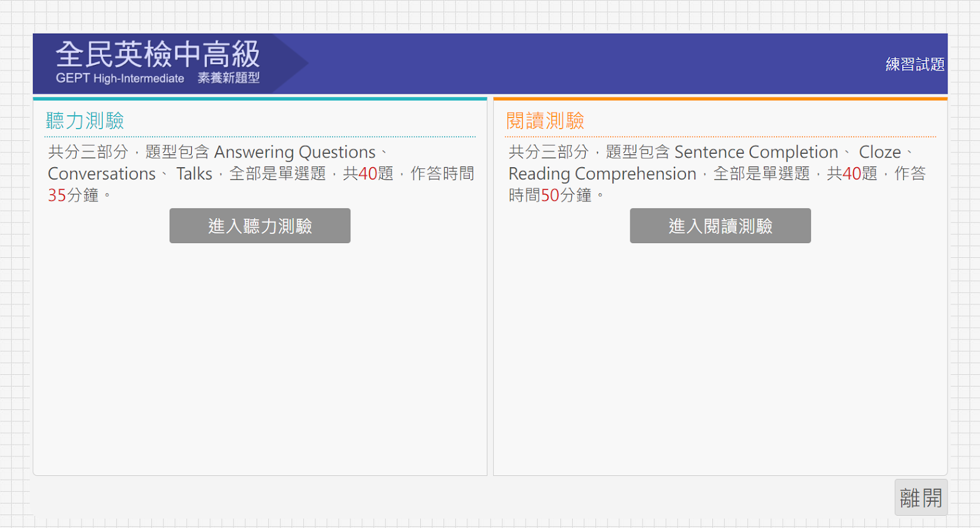The width and height of the screenshot is (980, 528).
Task: Click the Reading Comprehension text
Action: [x=603, y=174]
